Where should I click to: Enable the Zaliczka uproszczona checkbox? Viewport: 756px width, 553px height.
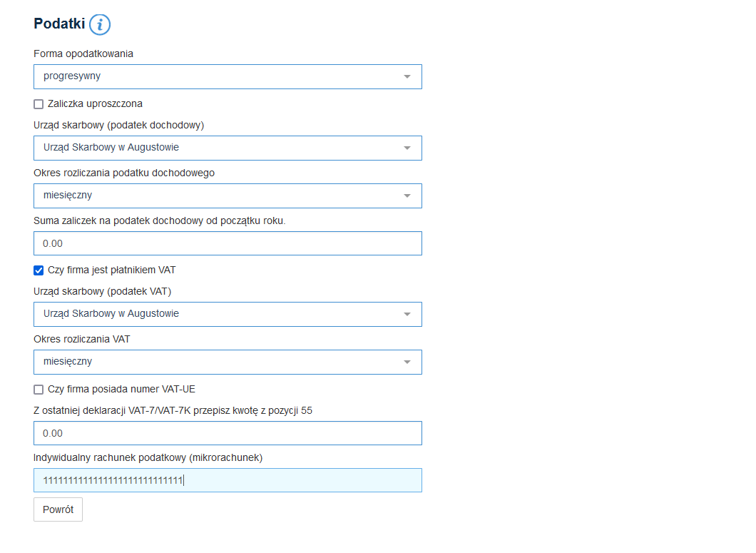(x=39, y=104)
